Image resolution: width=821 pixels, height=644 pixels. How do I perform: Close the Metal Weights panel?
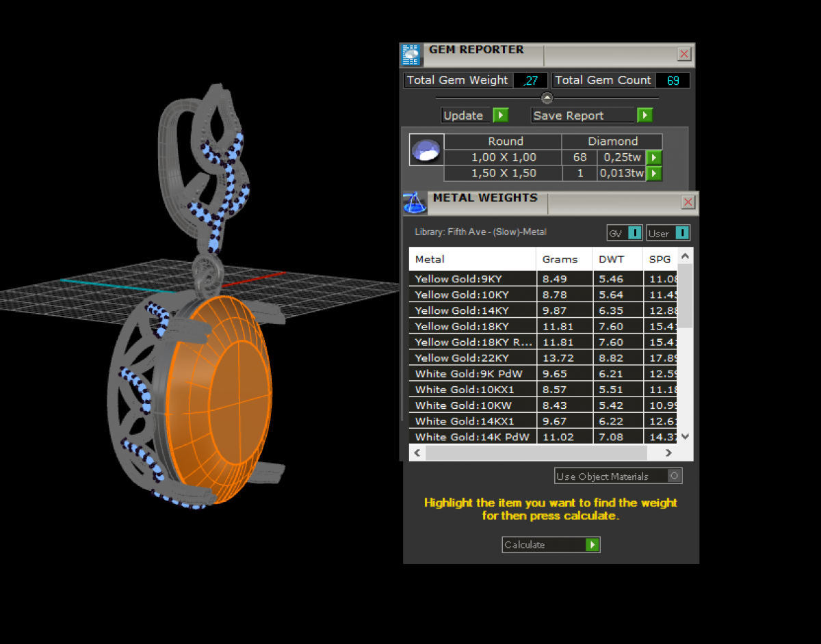tap(688, 202)
